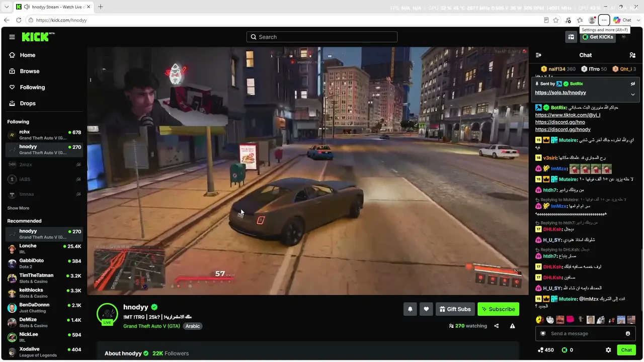View the 450 channel points balance
The height and width of the screenshot is (362, 644).
546,350
